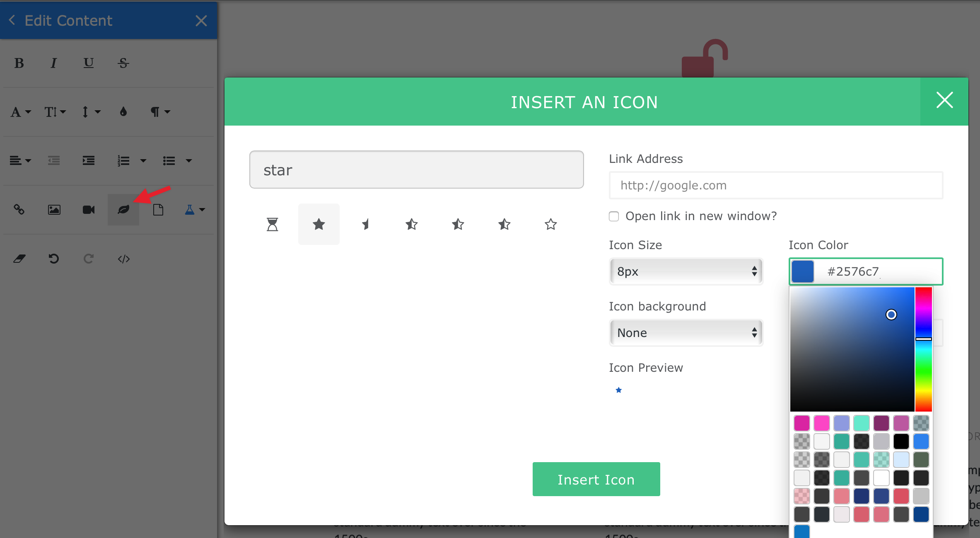Expand the ordered list options arrow

click(143, 161)
